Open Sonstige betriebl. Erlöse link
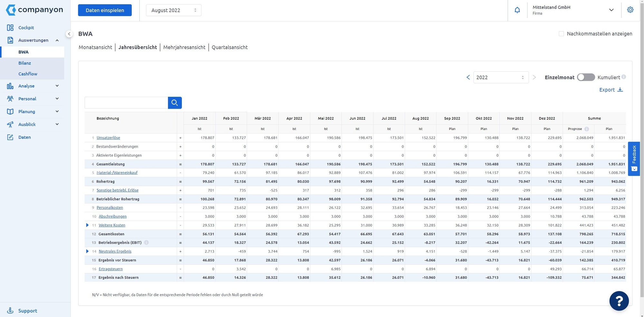644x317 pixels. pyautogui.click(x=118, y=190)
